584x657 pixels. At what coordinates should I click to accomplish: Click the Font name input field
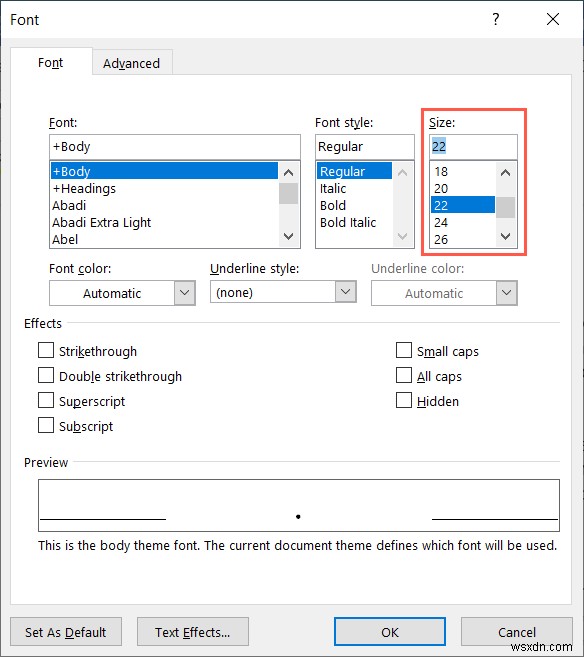(175, 147)
